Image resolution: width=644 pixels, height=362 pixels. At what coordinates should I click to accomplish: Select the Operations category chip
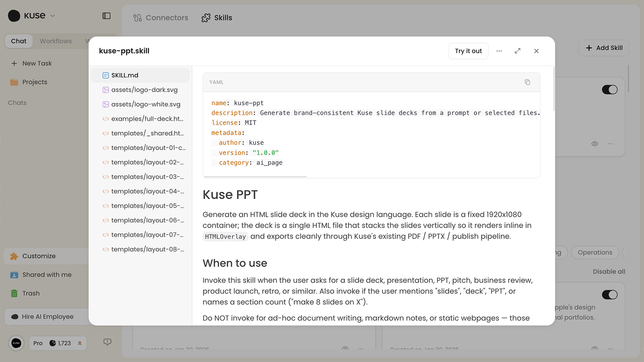[595, 253]
